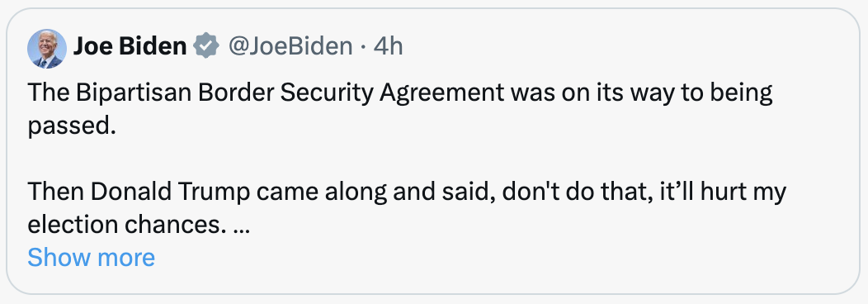Screen dimensions: 868x304
Task: Click the word 'passed.' in the tweet
Action: tap(72, 126)
